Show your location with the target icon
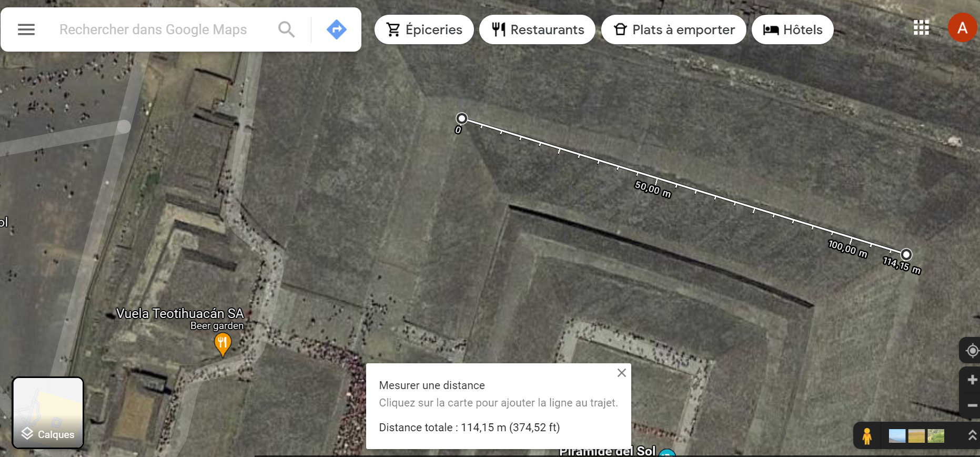 pos(972,350)
